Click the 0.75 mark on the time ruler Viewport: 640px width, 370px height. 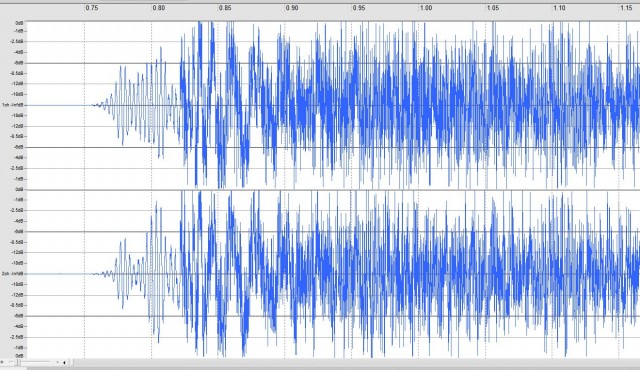[x=92, y=8]
